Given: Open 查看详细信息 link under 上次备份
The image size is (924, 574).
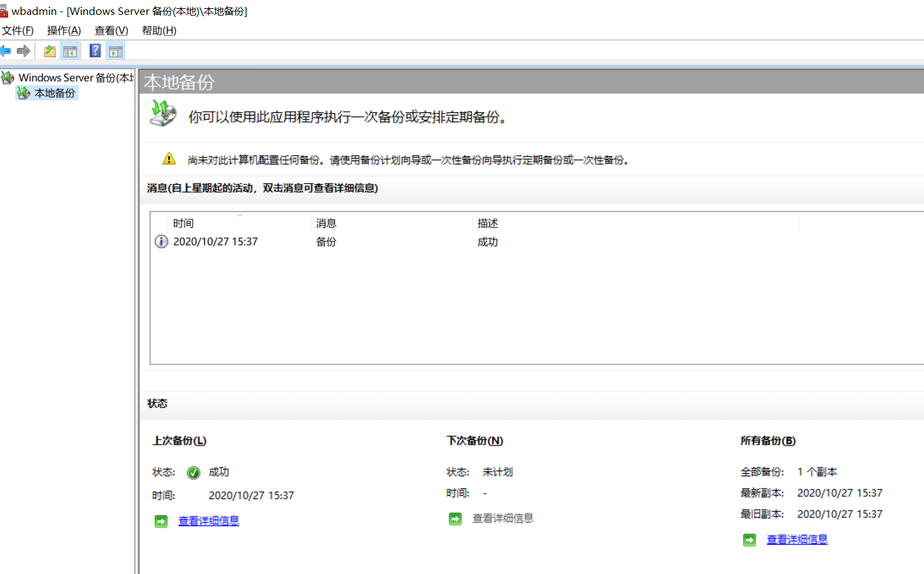Looking at the screenshot, I should coord(208,521).
